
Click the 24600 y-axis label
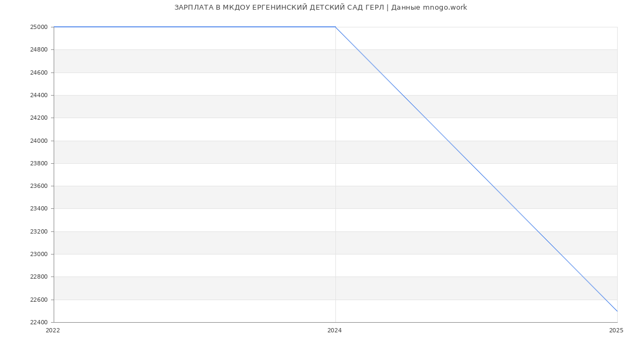coord(40,72)
